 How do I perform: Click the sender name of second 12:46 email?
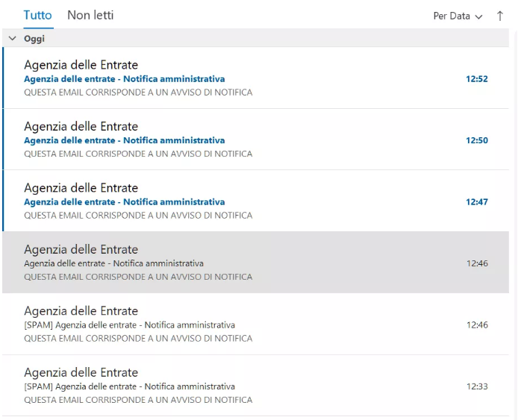click(x=81, y=311)
